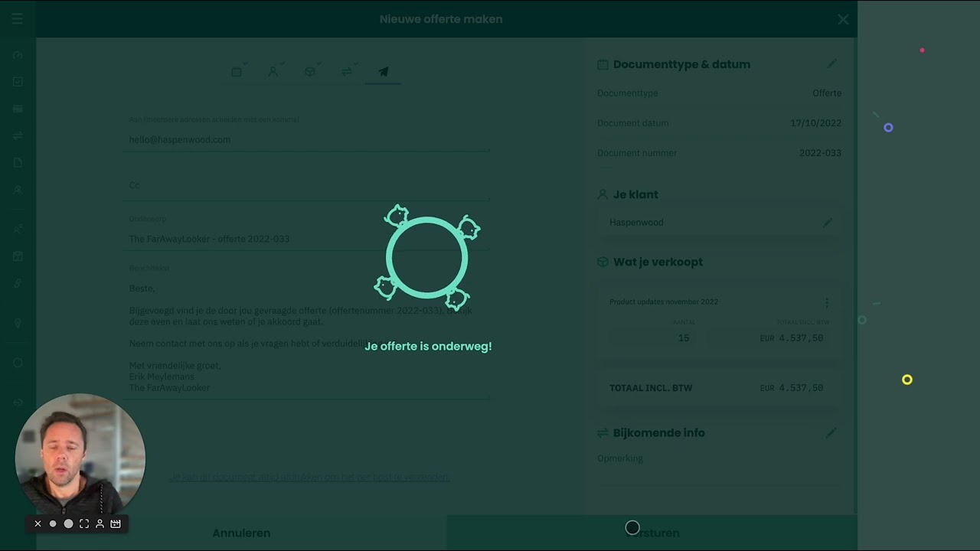Click the avatar person icon in recorder toolbar
The image size is (980, 551).
pyautogui.click(x=100, y=524)
